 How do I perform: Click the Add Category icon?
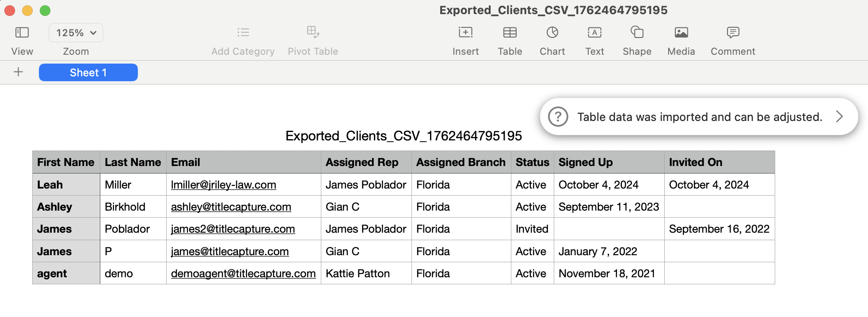[243, 33]
